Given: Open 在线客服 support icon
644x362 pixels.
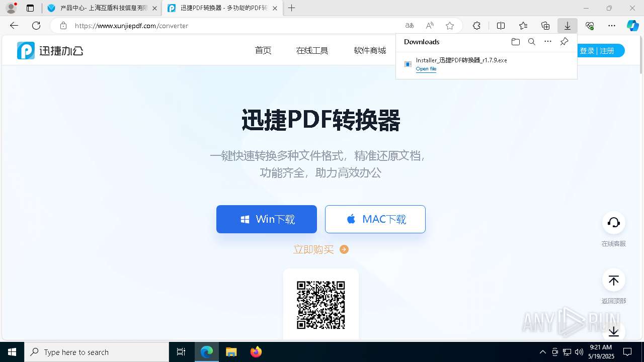Looking at the screenshot, I should tap(614, 223).
